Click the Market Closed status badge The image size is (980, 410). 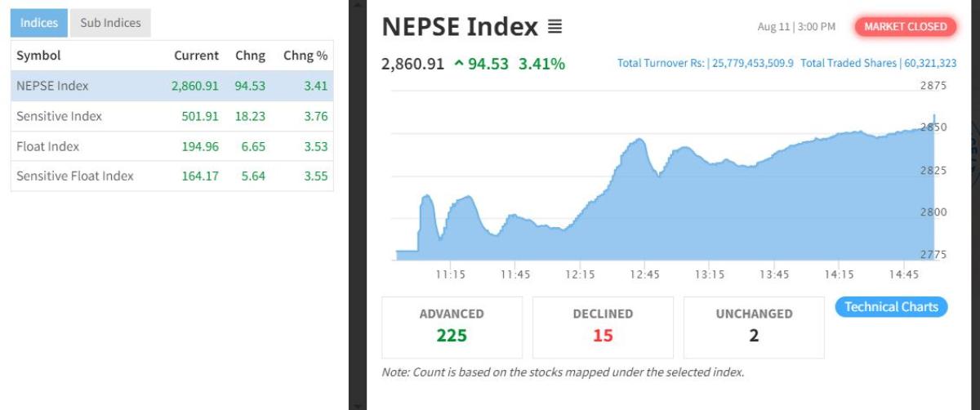point(905,27)
